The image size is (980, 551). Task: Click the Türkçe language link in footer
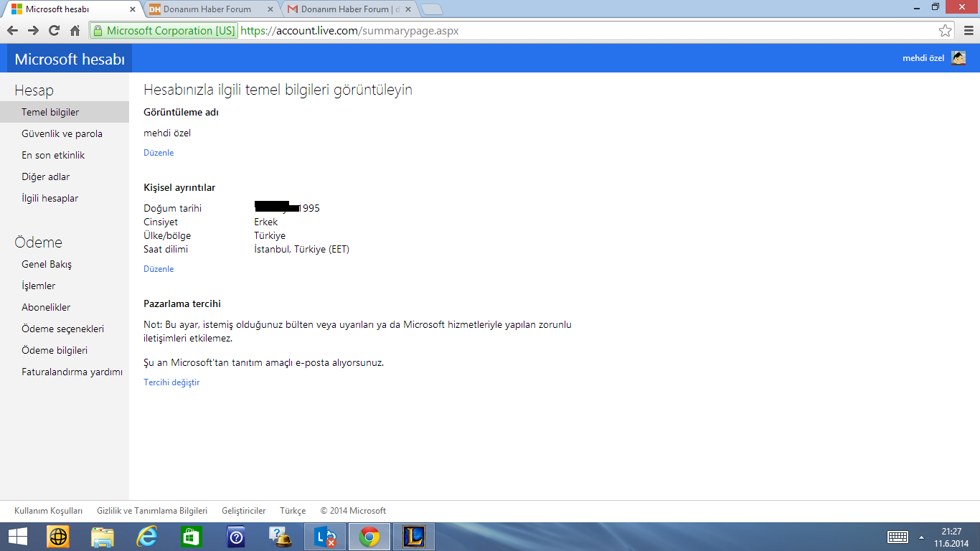pos(293,511)
